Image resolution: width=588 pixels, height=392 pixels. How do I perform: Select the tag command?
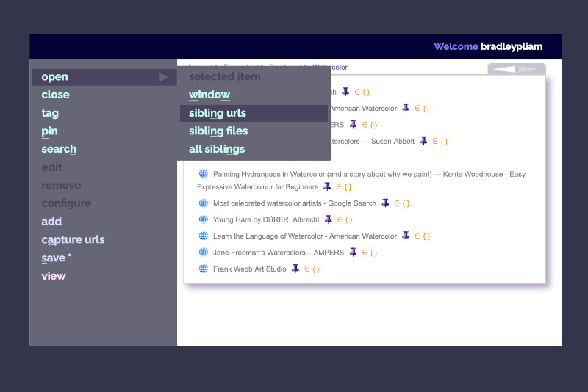(x=50, y=113)
